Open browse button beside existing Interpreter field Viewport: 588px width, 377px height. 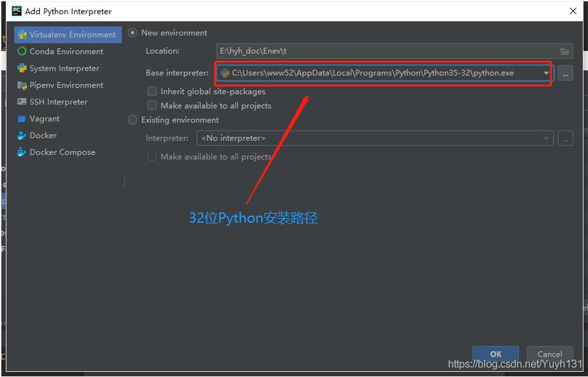click(565, 138)
